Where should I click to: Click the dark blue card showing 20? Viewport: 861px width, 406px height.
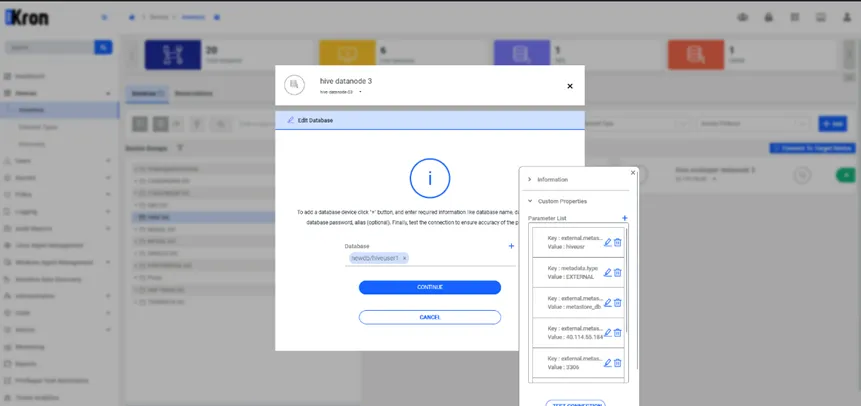point(172,55)
